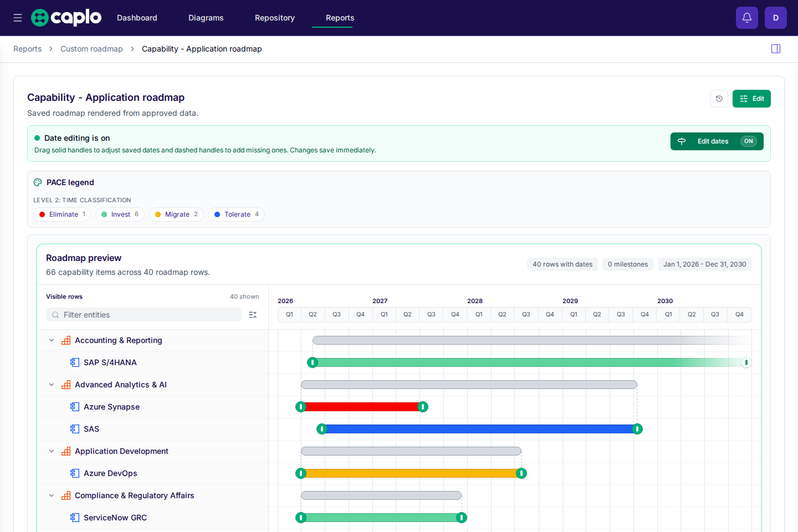This screenshot has width=798, height=532.
Task: Go to Custom roadmap breadcrumb link
Action: point(91,49)
